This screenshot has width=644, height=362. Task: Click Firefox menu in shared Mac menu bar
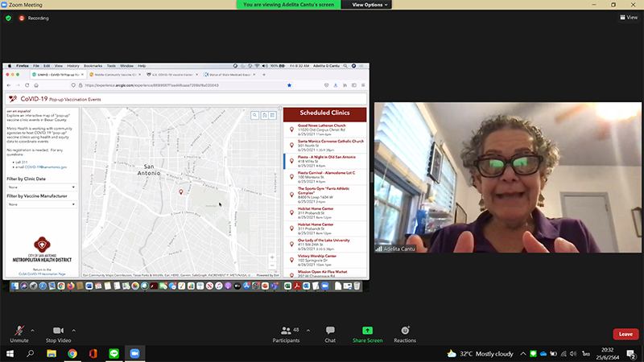pos(23,66)
